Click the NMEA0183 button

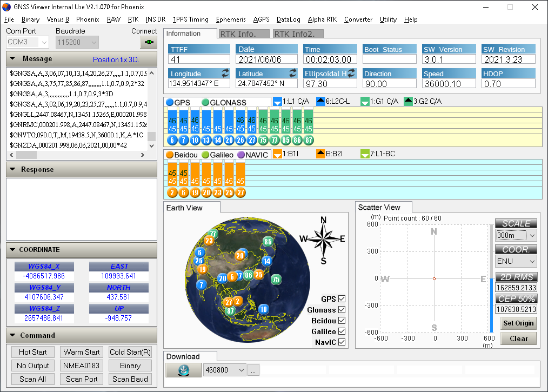[82, 366]
